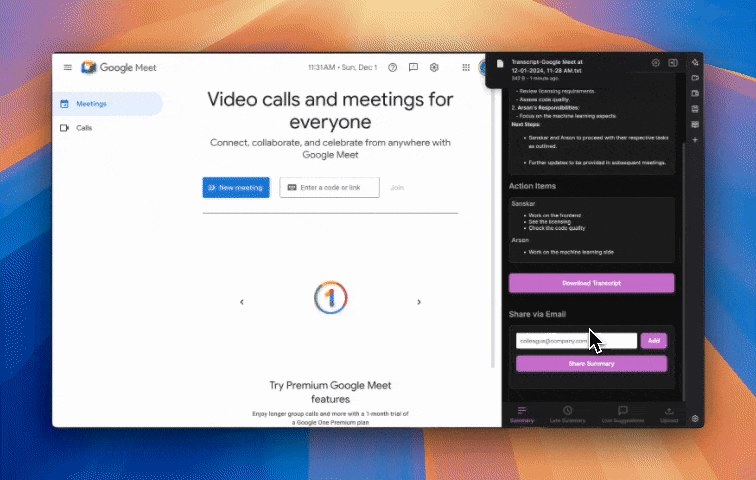
Task: Click the Share Summary button
Action: (591, 364)
